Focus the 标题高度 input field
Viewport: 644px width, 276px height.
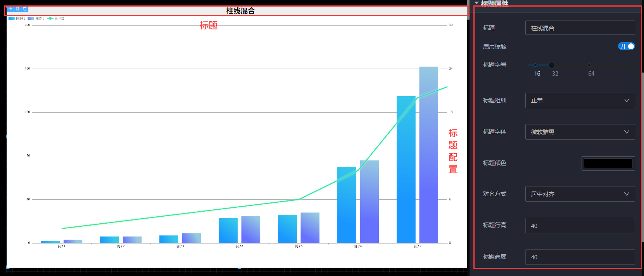coord(580,257)
